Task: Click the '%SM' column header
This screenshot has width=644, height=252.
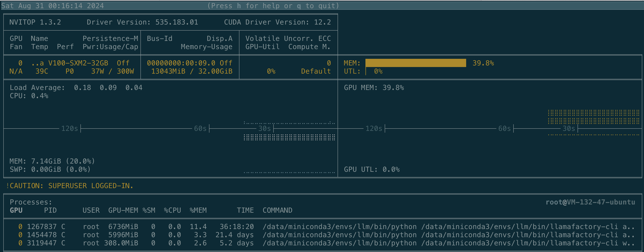Action: tap(149, 210)
